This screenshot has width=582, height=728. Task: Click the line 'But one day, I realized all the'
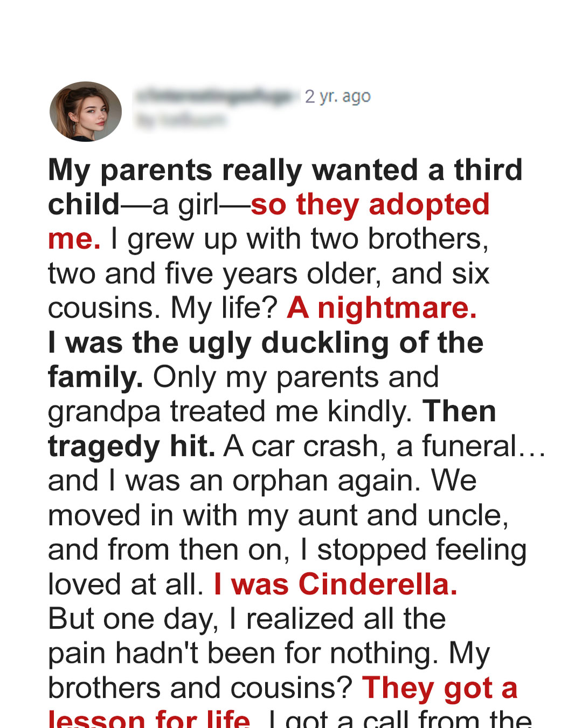[247, 619]
